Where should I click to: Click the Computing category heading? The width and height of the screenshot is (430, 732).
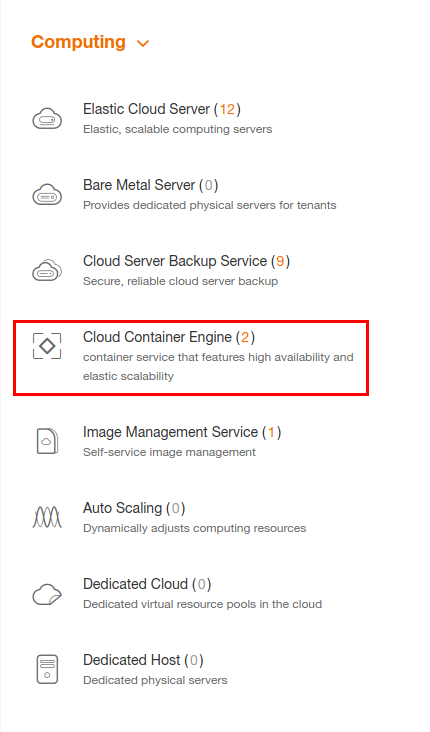78,42
